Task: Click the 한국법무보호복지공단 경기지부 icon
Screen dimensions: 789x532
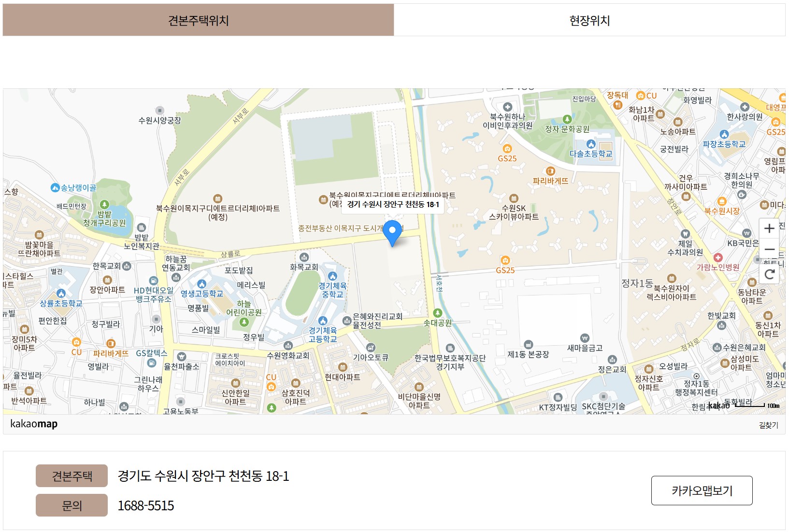Action: coord(450,348)
